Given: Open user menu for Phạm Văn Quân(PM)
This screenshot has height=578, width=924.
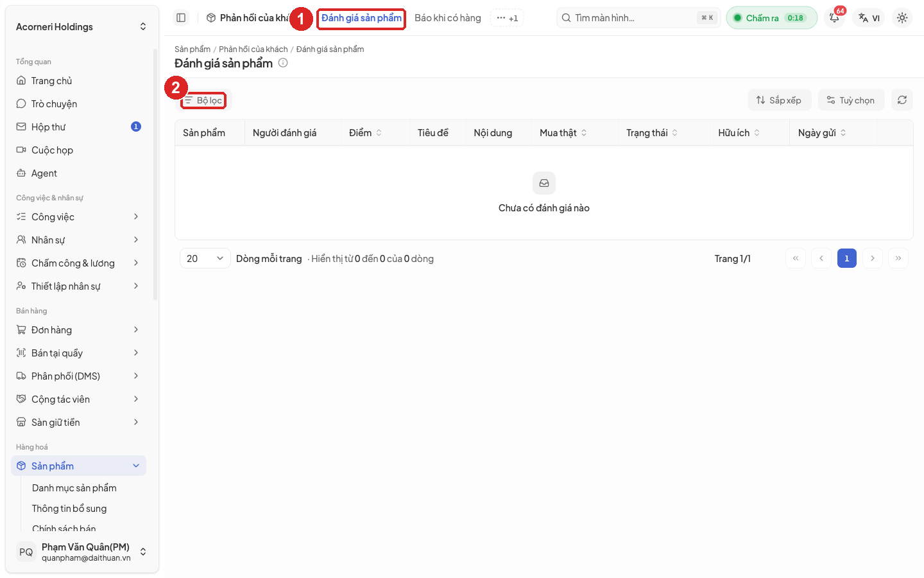Looking at the screenshot, I should (81, 552).
